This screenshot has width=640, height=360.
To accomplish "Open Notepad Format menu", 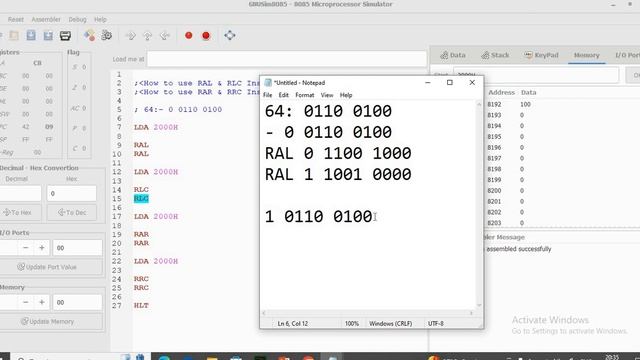I will (x=304, y=95).
